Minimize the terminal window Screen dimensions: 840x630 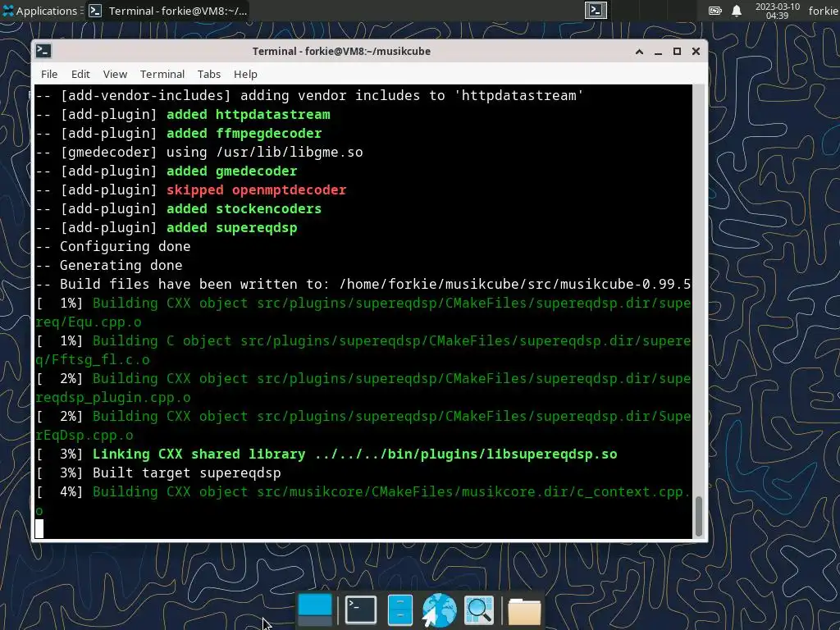(x=659, y=52)
